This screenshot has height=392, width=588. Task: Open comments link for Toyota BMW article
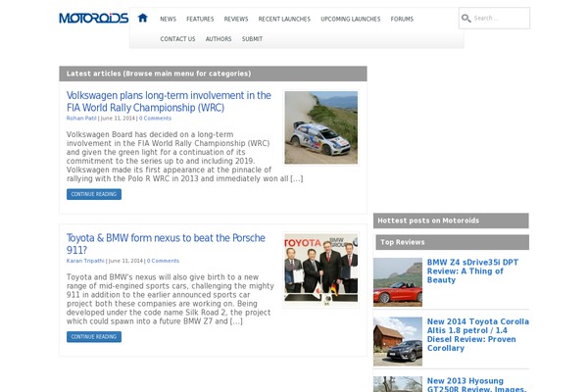coord(163,261)
